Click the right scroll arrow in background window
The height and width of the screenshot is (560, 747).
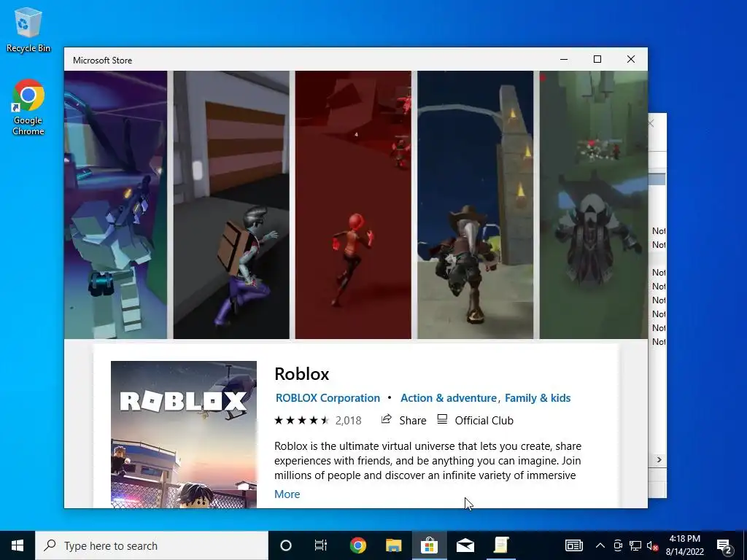tap(659, 459)
